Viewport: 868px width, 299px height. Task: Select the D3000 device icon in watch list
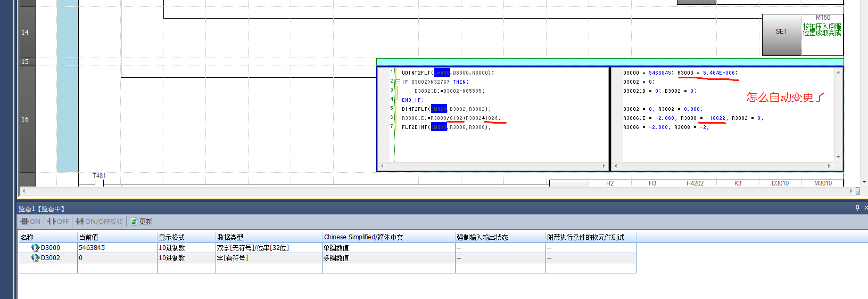click(x=35, y=248)
